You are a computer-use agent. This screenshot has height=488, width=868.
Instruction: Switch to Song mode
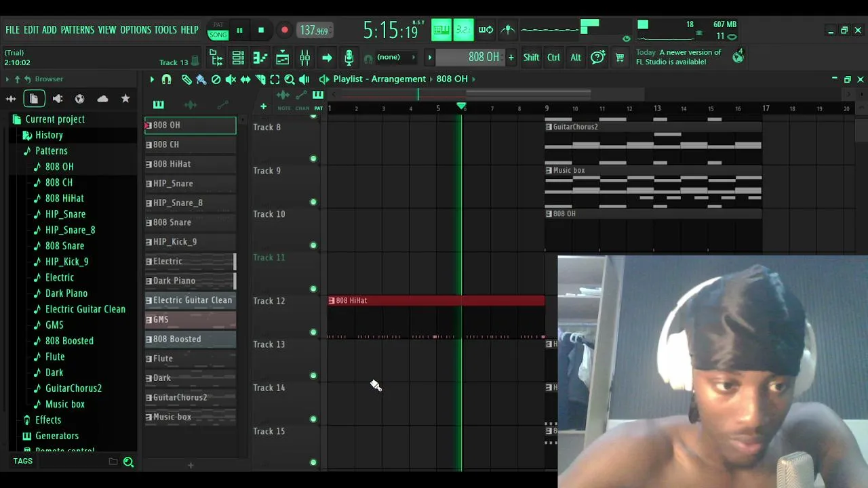point(218,35)
